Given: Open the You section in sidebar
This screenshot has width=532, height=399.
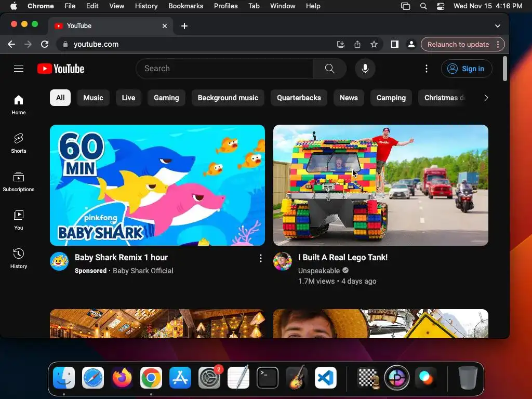Looking at the screenshot, I should (19, 220).
